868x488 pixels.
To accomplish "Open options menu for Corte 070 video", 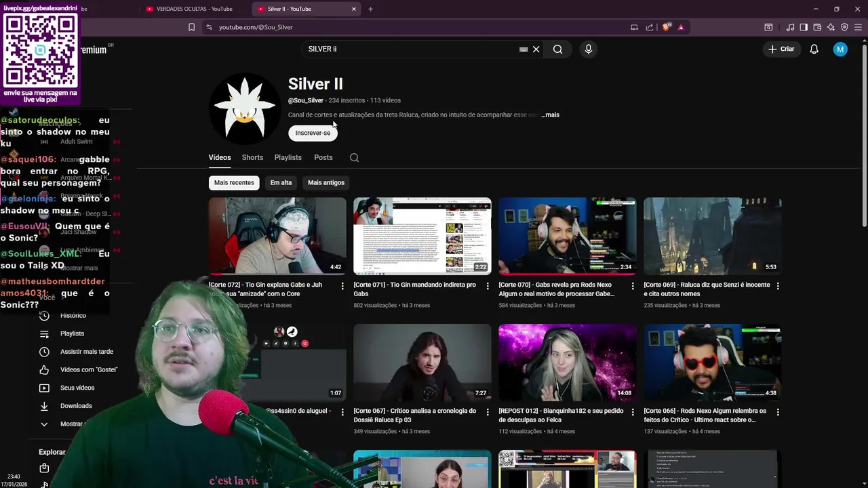I will pos(633,286).
